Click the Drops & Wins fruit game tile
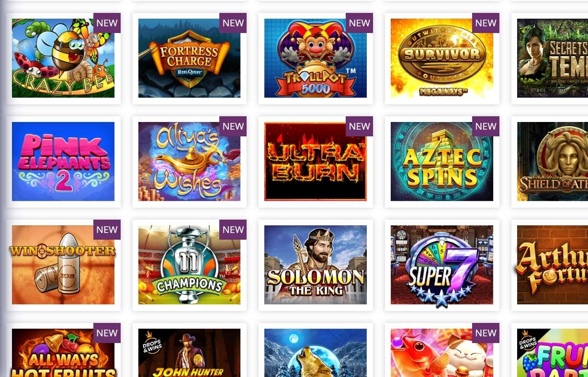The width and height of the screenshot is (588, 377). click(x=553, y=353)
